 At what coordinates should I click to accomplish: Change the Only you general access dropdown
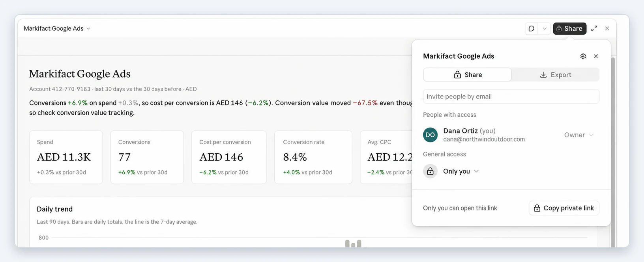(461, 171)
